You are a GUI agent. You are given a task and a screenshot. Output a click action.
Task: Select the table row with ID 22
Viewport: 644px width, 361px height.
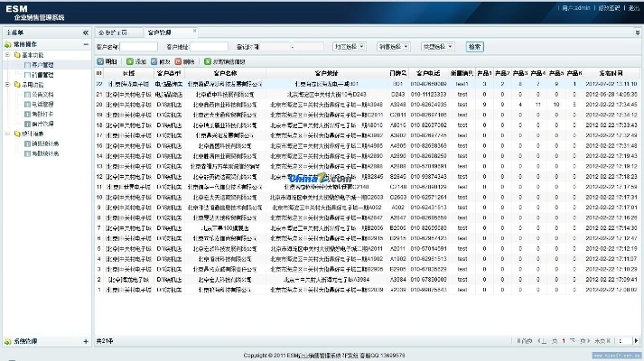click(x=368, y=84)
